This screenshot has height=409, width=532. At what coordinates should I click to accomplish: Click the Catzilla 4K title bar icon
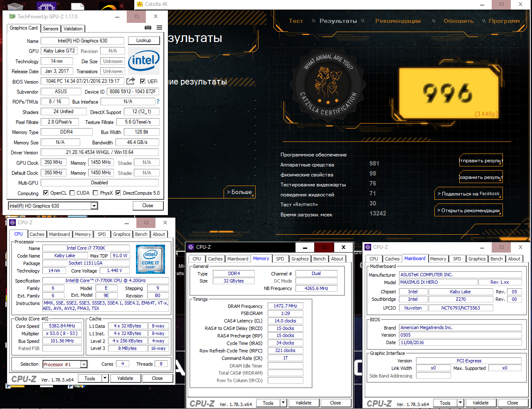click(140, 4)
